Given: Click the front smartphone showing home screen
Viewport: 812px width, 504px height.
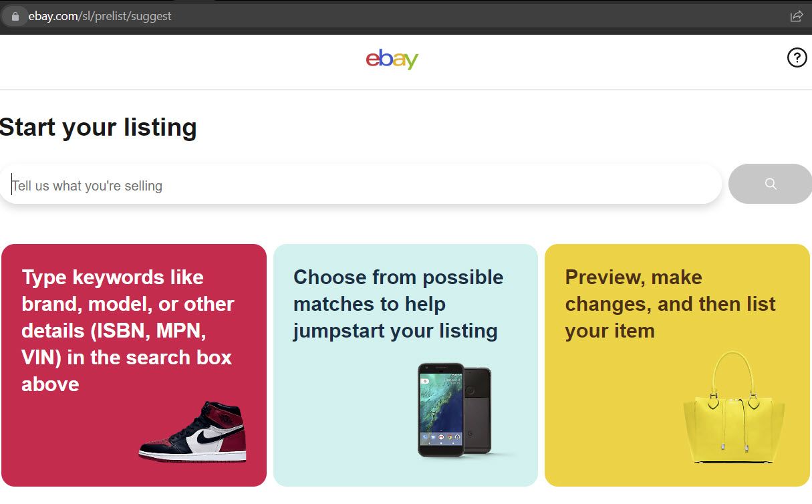Looking at the screenshot, I should [x=440, y=410].
